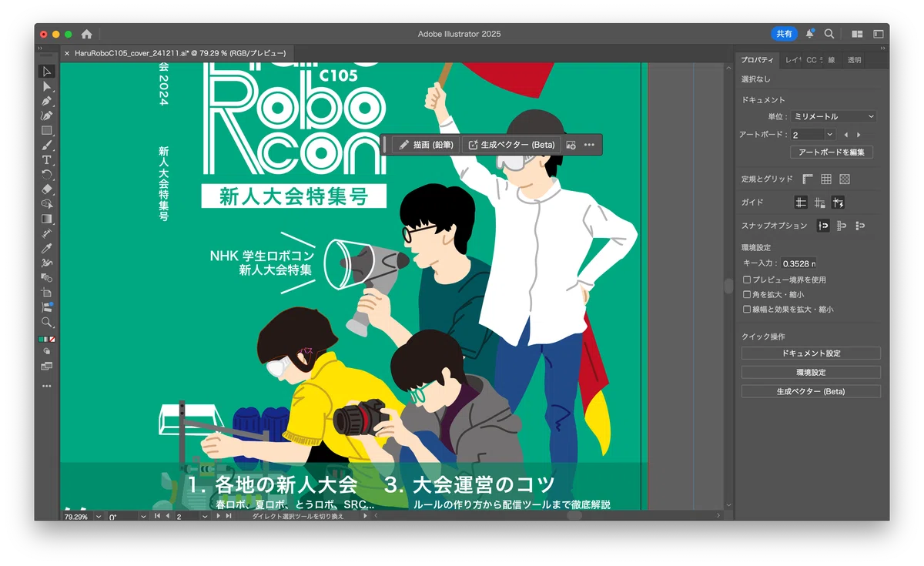Switch to the プロパティ tab
Viewport: 924px width, 566px height.
(x=757, y=60)
